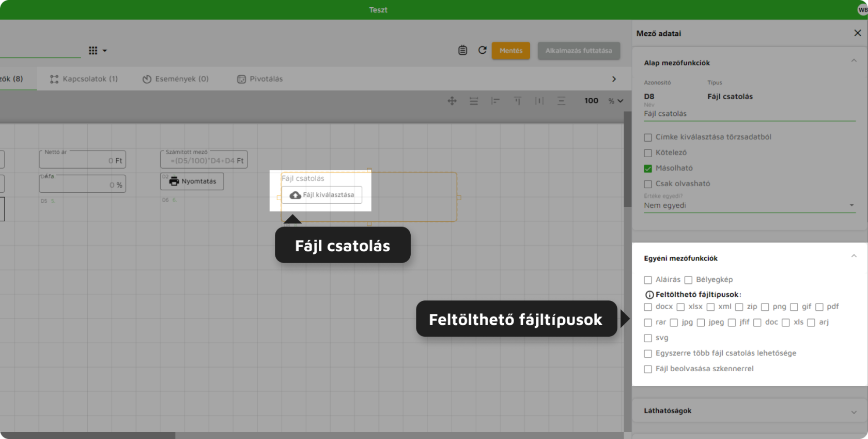Open the WB user avatar
The height and width of the screenshot is (439, 868).
pyautogui.click(x=862, y=10)
